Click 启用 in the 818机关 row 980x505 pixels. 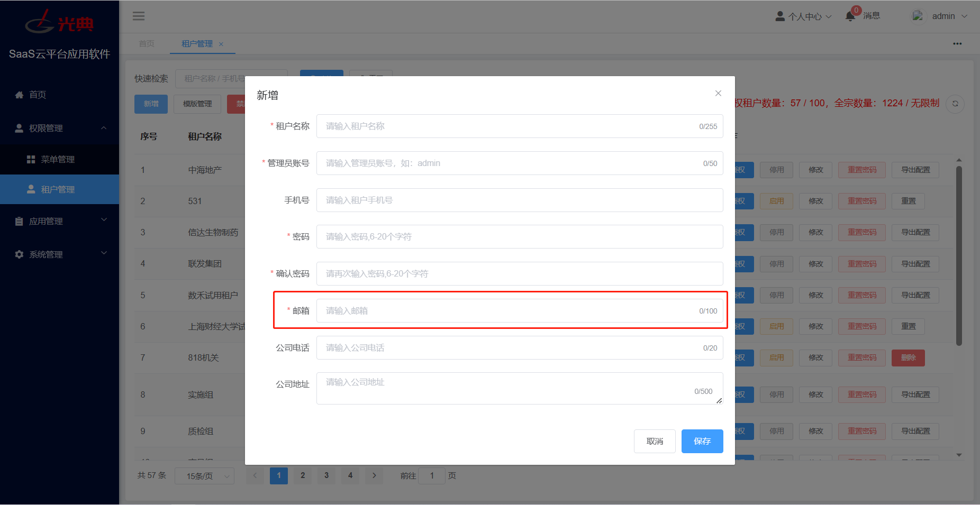click(x=776, y=357)
